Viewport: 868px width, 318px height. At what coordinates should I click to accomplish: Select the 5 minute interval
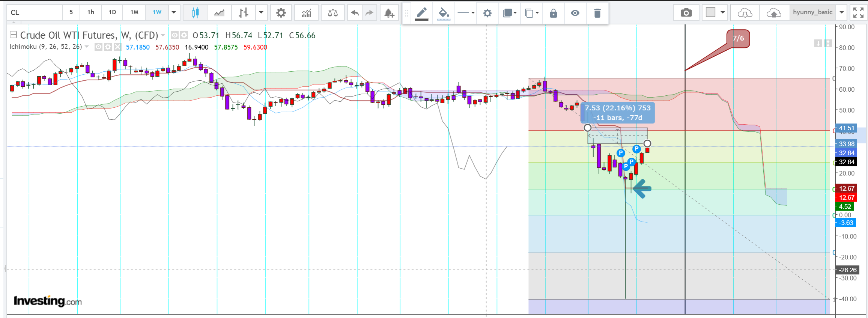click(x=71, y=12)
